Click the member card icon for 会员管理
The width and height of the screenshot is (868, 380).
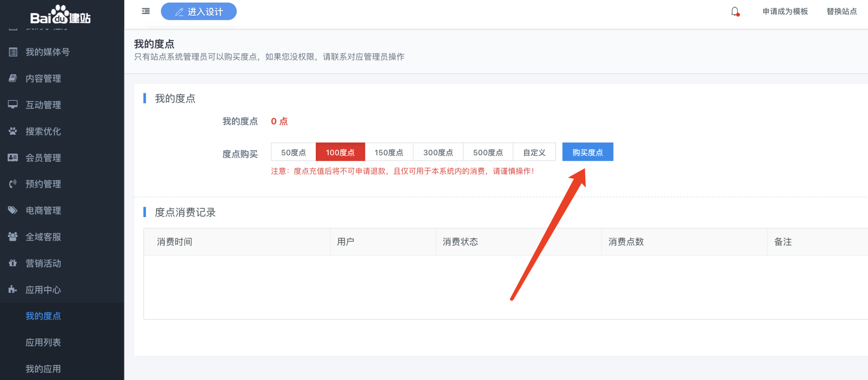coord(13,157)
